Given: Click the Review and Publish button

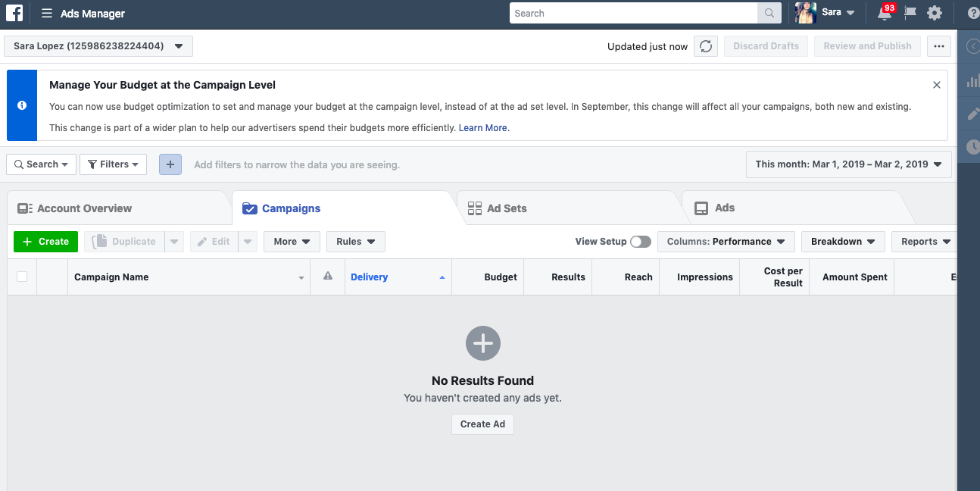Looking at the screenshot, I should [x=868, y=46].
